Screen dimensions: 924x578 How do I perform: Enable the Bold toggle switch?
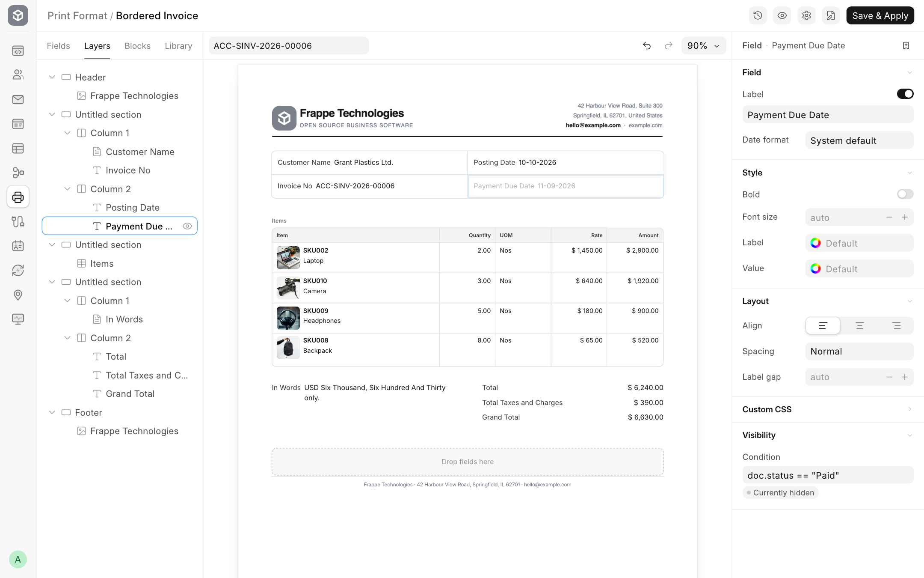(x=905, y=194)
